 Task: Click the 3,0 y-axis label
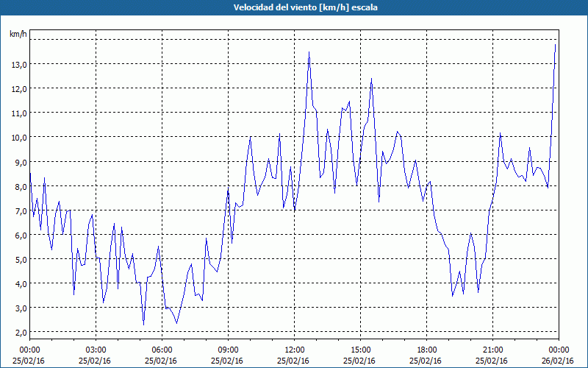(21, 308)
